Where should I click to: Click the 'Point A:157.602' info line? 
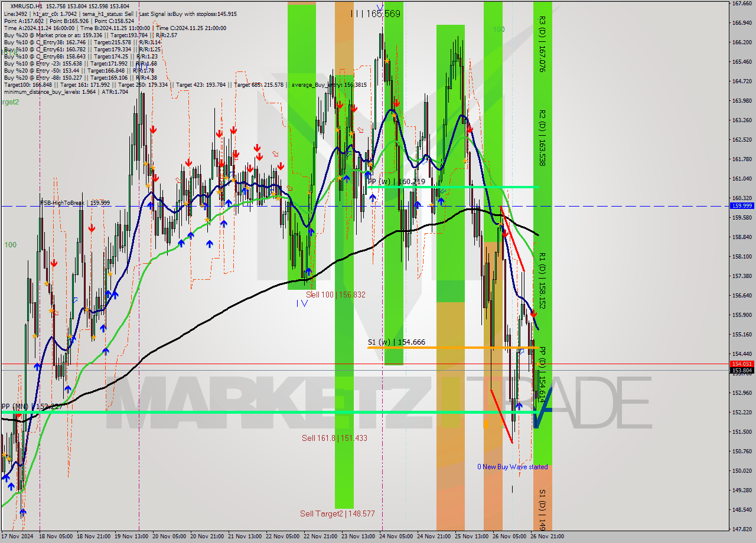click(69, 21)
